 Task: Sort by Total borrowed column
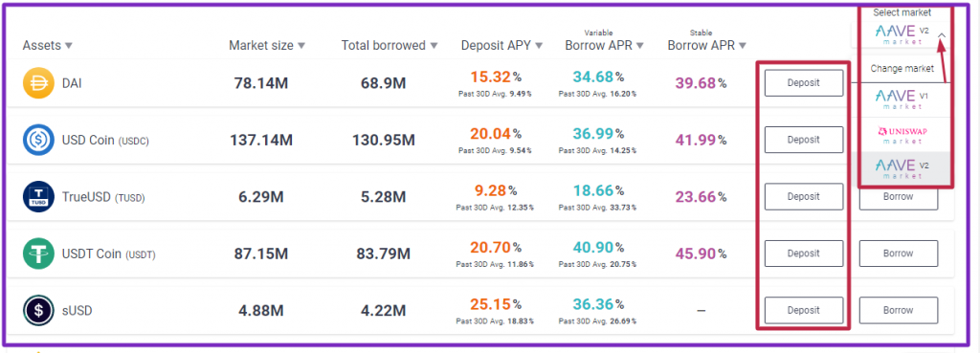pyautogui.click(x=390, y=46)
